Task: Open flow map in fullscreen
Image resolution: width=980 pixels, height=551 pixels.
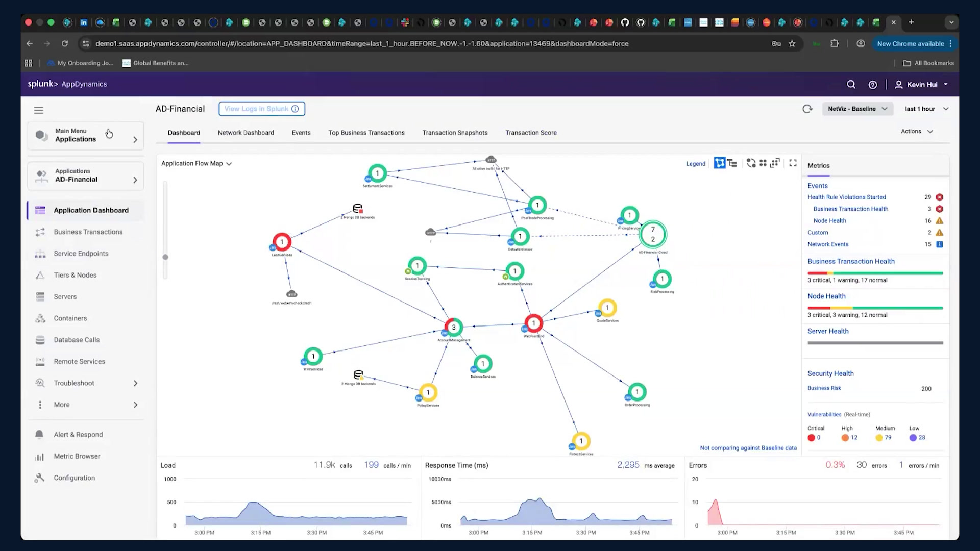Action: [793, 163]
